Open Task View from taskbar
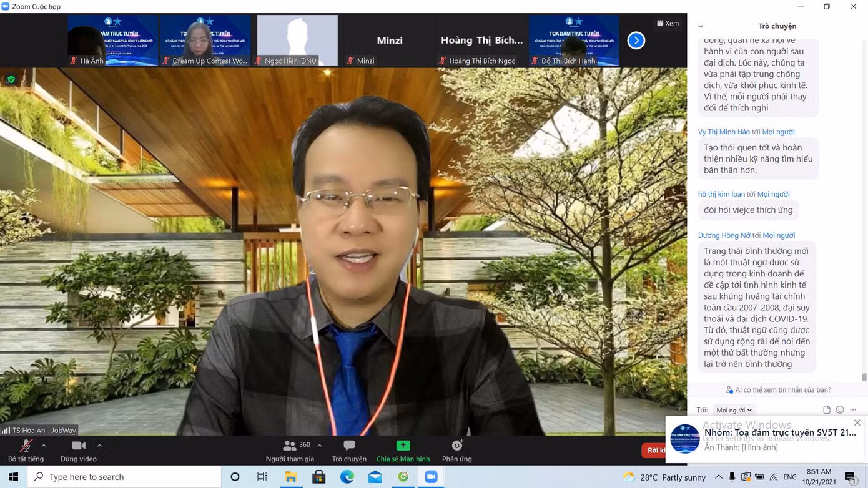This screenshot has height=488, width=868. point(262,477)
